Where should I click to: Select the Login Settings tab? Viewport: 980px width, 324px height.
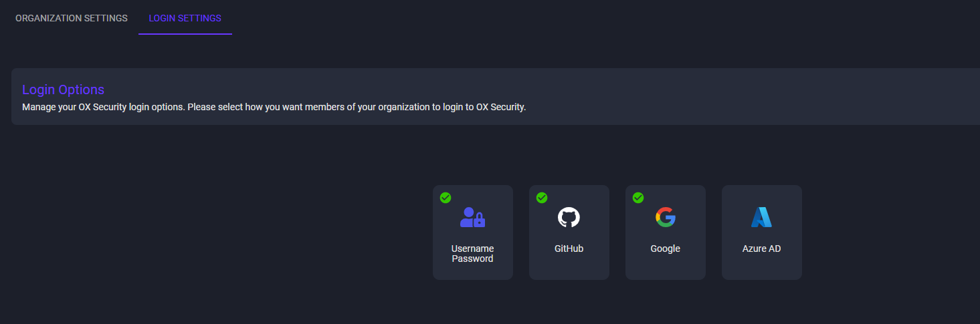185,18
